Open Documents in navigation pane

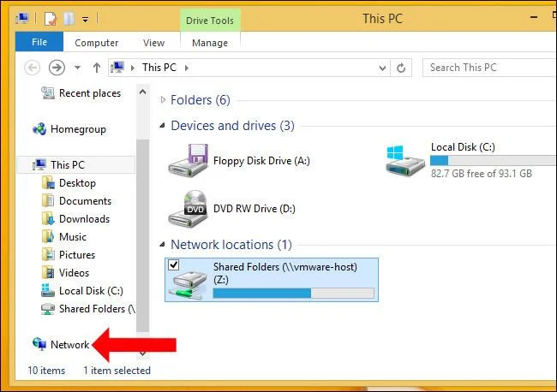tap(76, 201)
